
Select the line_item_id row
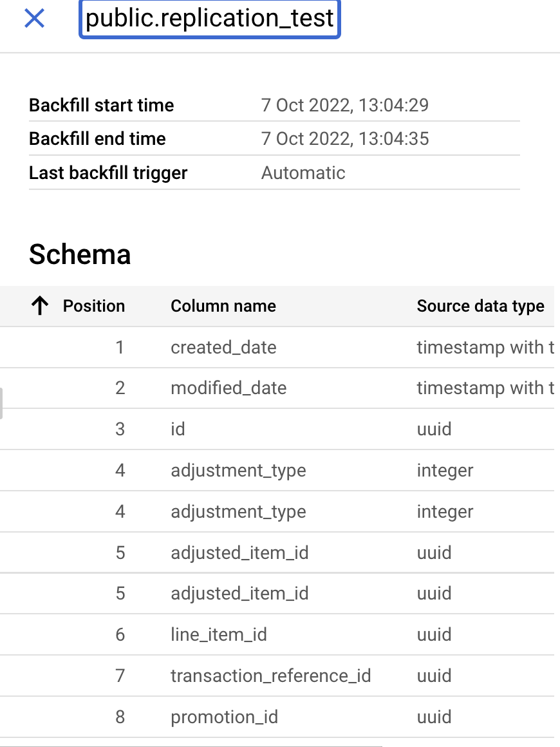[x=219, y=635]
